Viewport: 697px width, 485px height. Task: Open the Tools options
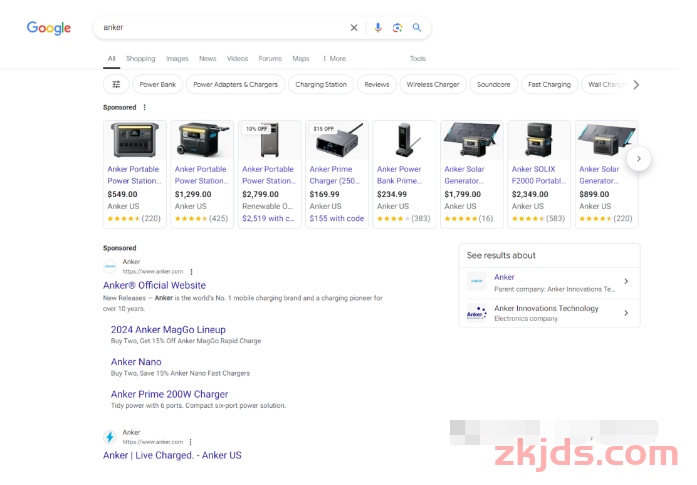[418, 59]
